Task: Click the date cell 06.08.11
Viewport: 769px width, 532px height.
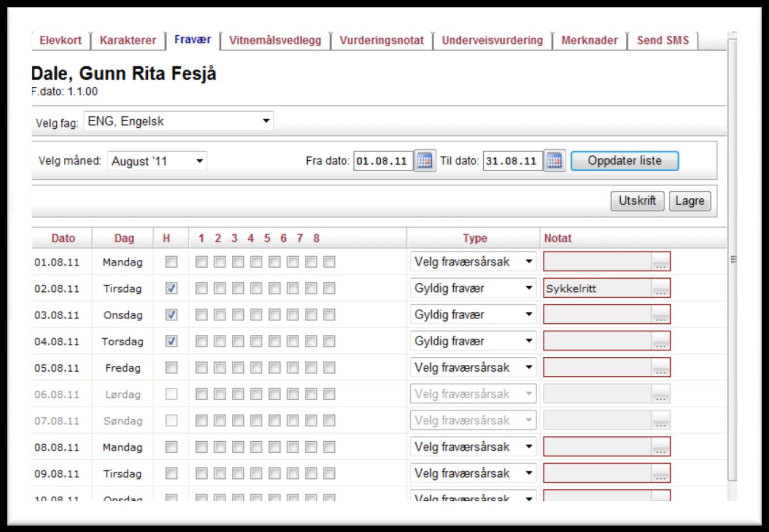Action: tap(57, 394)
